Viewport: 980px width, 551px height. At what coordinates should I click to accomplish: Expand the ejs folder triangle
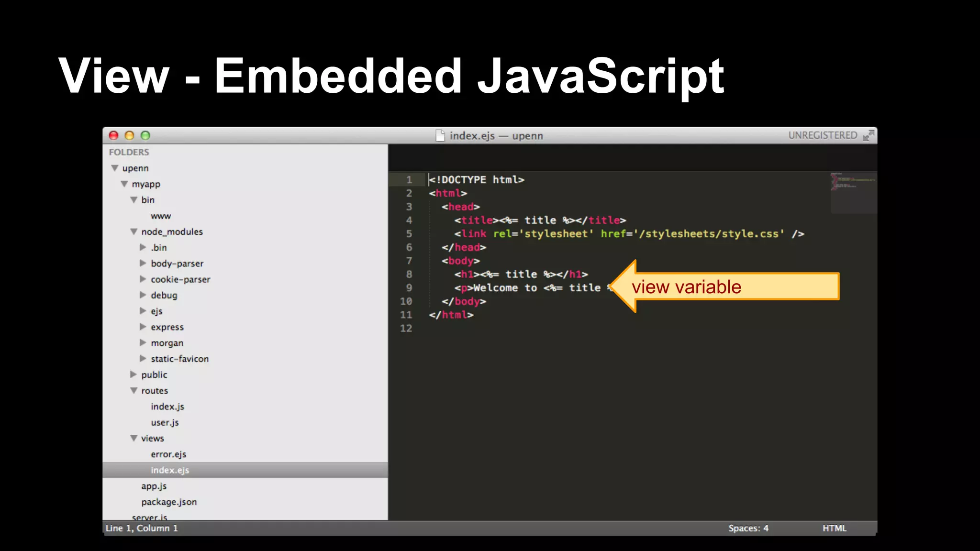point(143,311)
